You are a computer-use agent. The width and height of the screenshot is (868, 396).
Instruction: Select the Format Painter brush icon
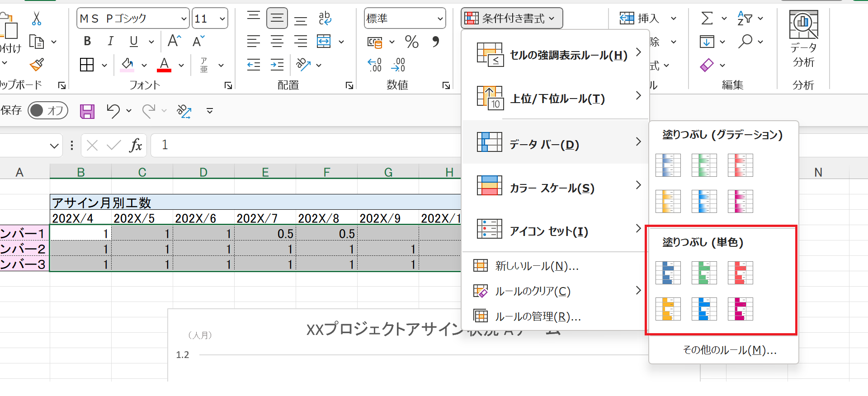tap(37, 65)
